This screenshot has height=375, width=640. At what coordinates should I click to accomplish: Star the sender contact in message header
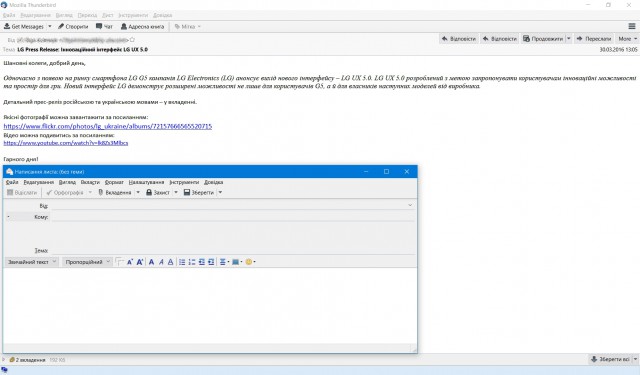(x=132, y=40)
